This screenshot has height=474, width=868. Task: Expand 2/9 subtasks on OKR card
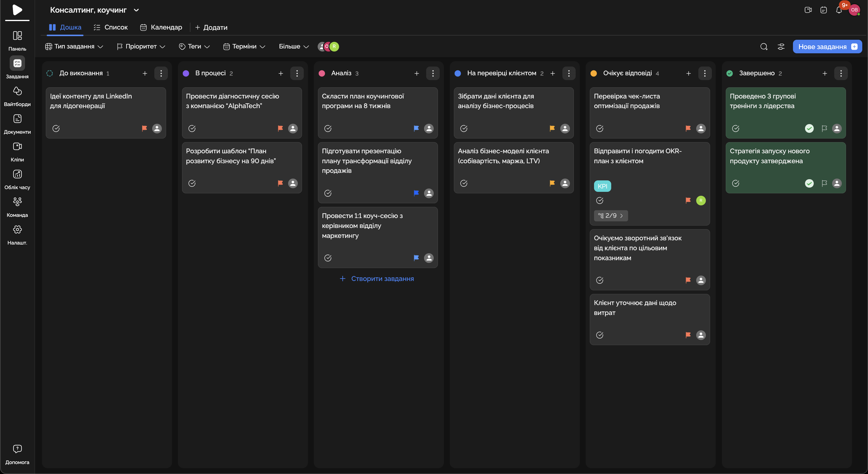pyautogui.click(x=611, y=215)
